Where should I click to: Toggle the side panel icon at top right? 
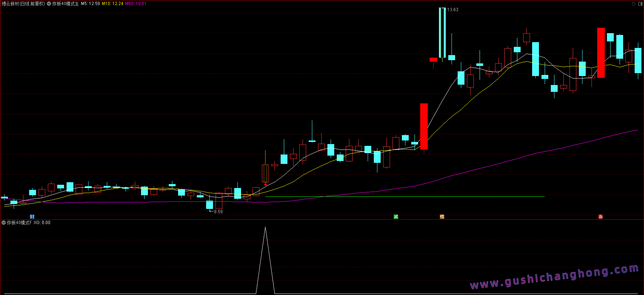pyautogui.click(x=640, y=4)
